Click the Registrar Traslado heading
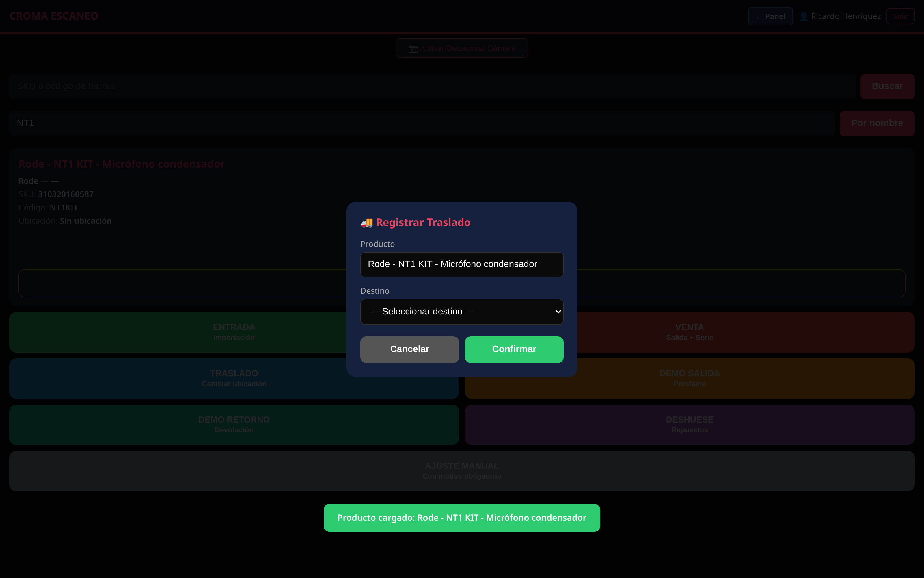Viewport: 924px width, 578px height. pos(423,223)
